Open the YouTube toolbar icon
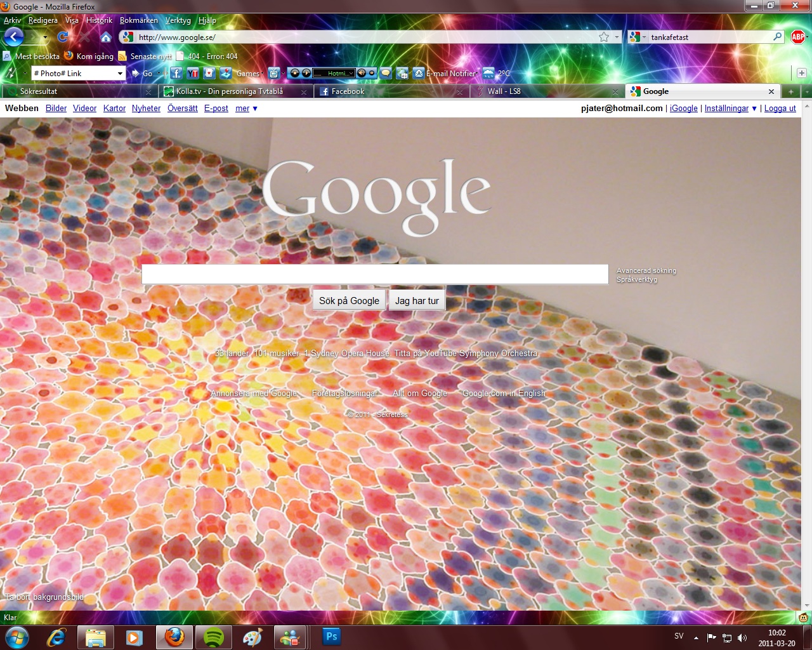Screen dimensions: 812x650 coord(193,74)
